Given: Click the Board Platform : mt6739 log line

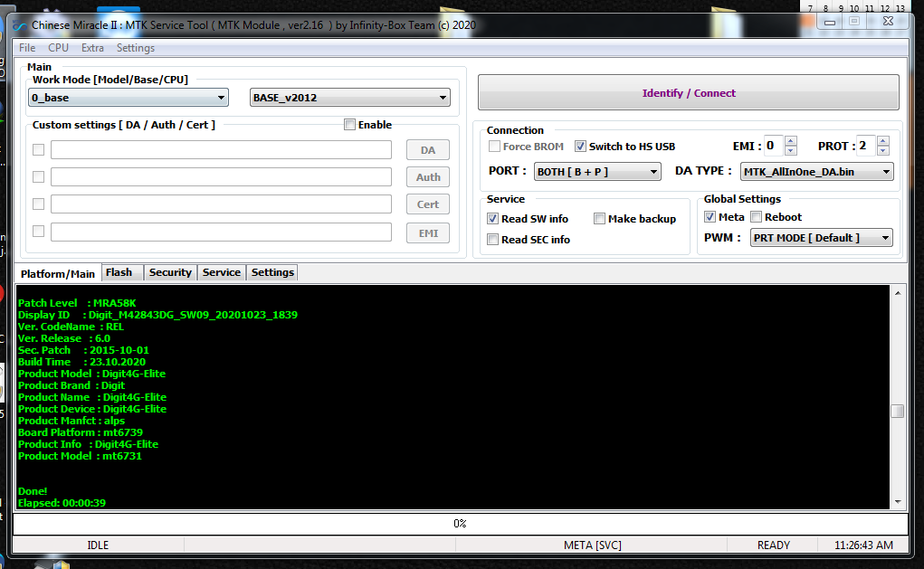Looking at the screenshot, I should tap(81, 432).
